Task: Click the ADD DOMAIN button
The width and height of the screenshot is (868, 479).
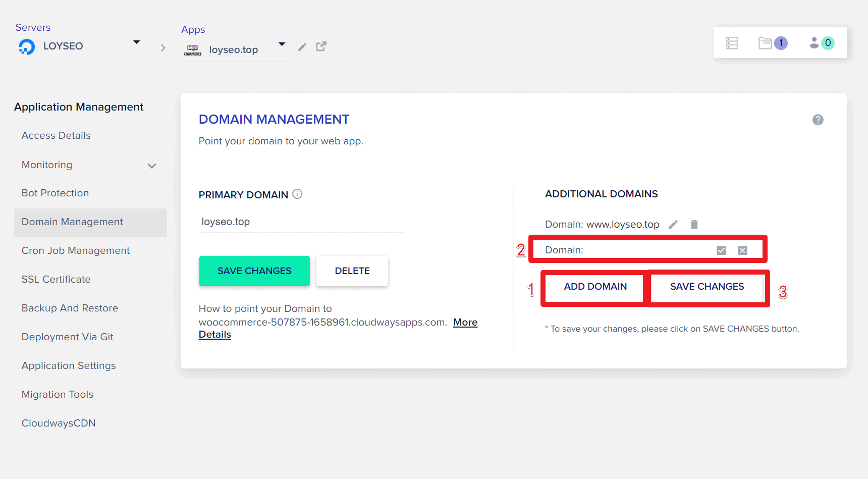Action: coord(595,287)
